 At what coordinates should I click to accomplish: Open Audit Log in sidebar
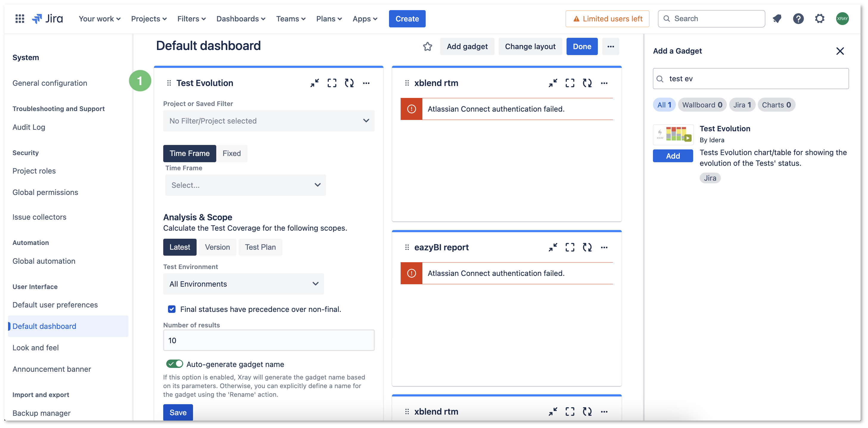click(29, 127)
